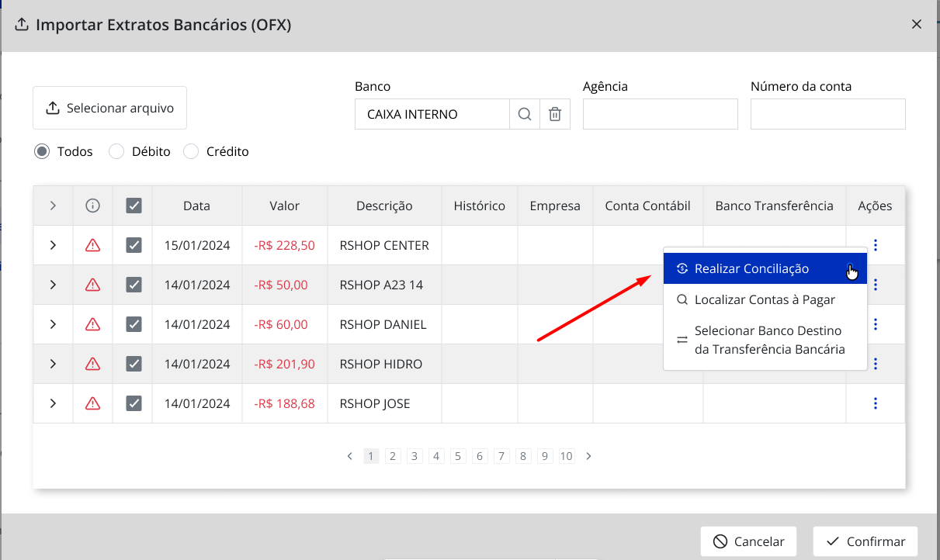Uncheck the RSHOP DANIEL row checkbox
The width and height of the screenshot is (940, 560).
(x=134, y=324)
